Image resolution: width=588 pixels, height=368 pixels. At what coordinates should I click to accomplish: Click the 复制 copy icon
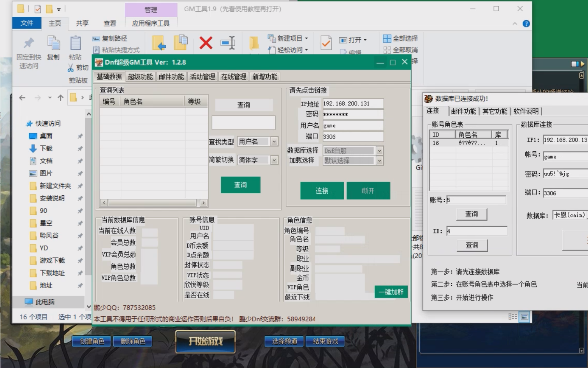coord(53,44)
